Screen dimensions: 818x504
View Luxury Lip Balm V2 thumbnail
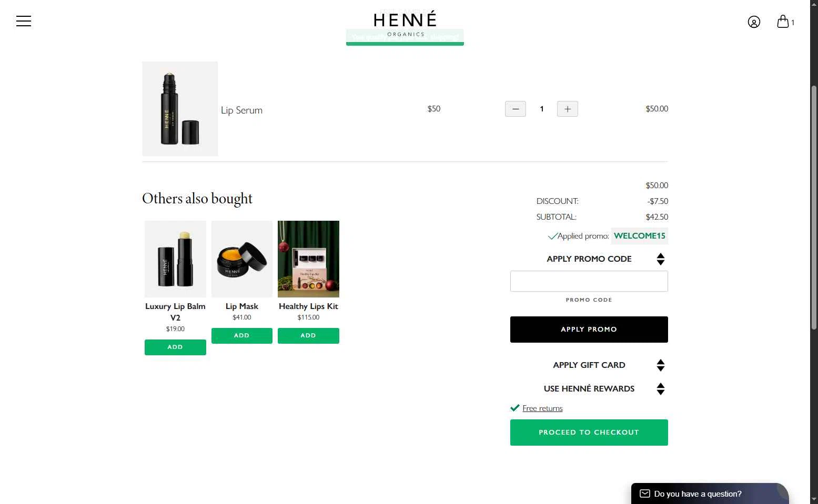tap(175, 259)
